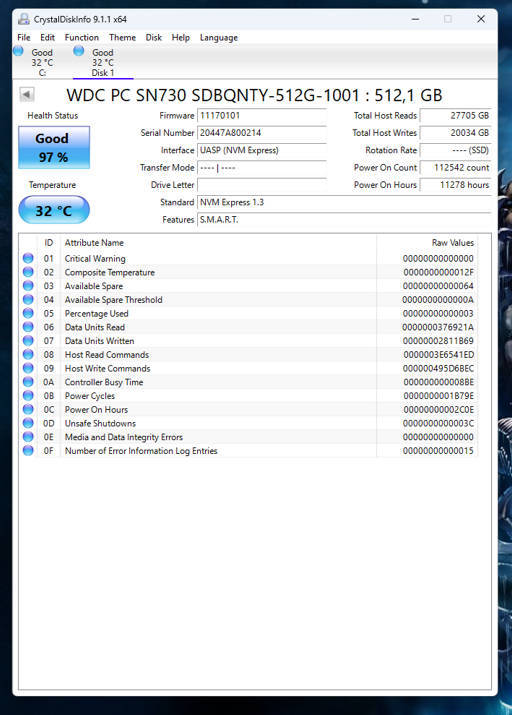The height and width of the screenshot is (715, 512).
Task: Switch to the C: drive tab
Action: click(42, 62)
